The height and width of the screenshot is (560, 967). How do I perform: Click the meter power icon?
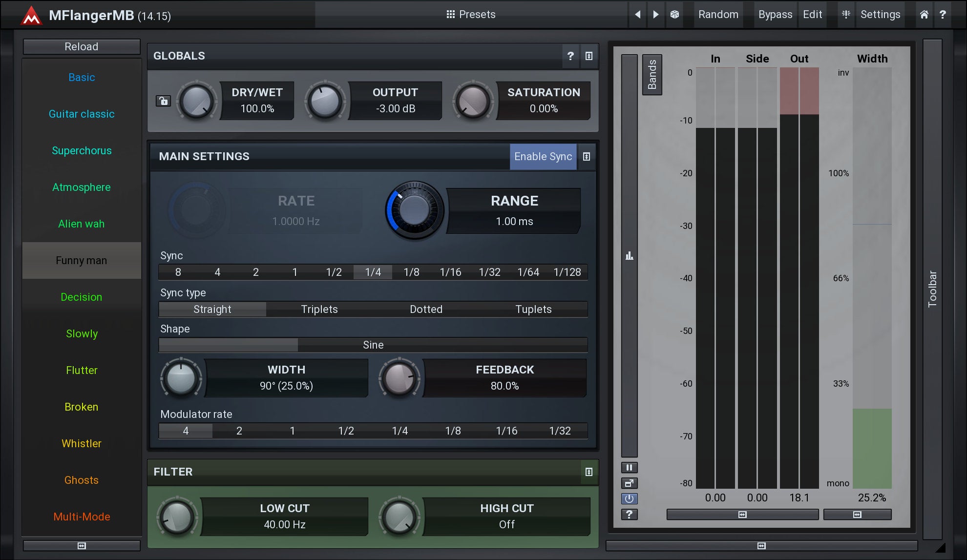pos(629,498)
